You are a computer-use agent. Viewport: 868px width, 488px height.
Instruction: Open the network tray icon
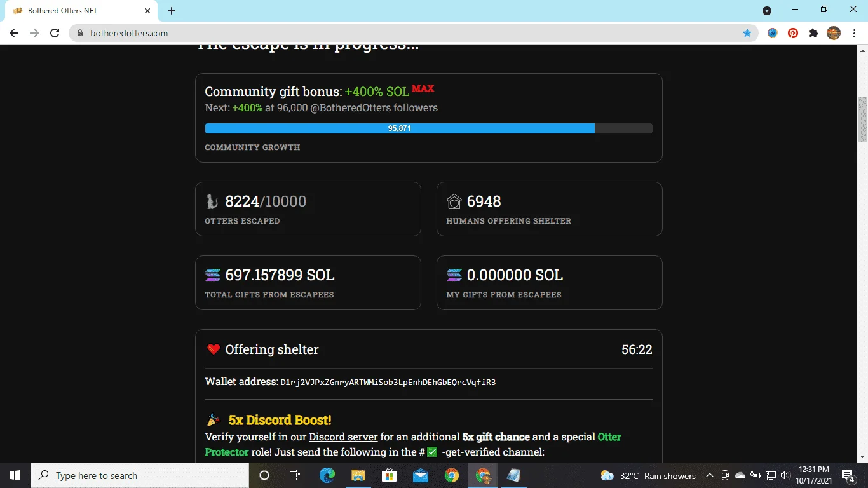click(771, 475)
